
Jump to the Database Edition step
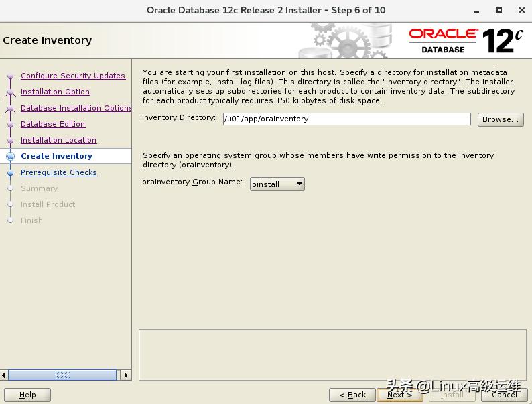tap(53, 124)
